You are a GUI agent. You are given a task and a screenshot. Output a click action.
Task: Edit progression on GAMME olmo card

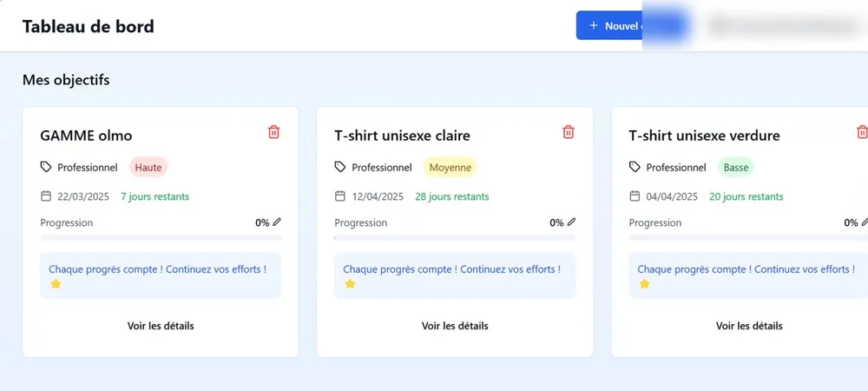(277, 222)
